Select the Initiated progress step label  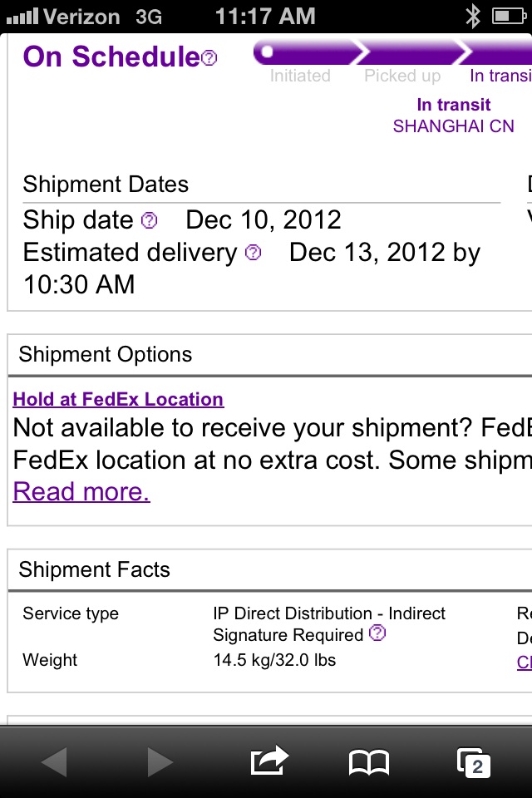click(x=300, y=76)
